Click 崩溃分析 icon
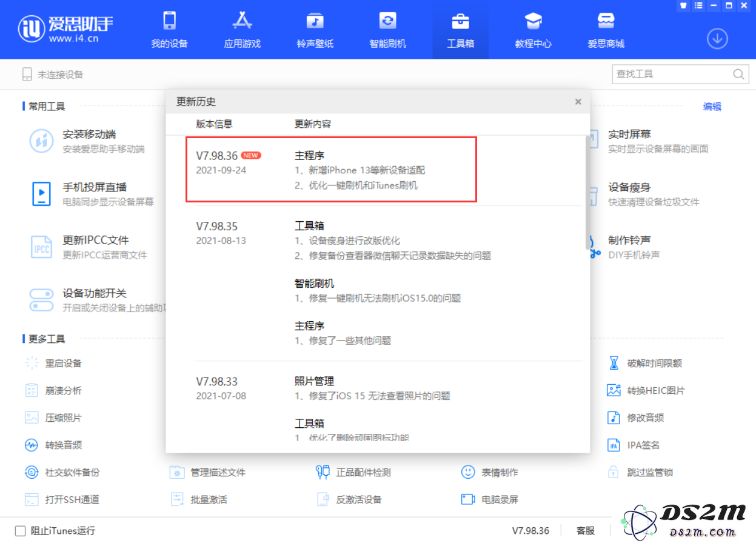The height and width of the screenshot is (543, 756). pyautogui.click(x=32, y=390)
